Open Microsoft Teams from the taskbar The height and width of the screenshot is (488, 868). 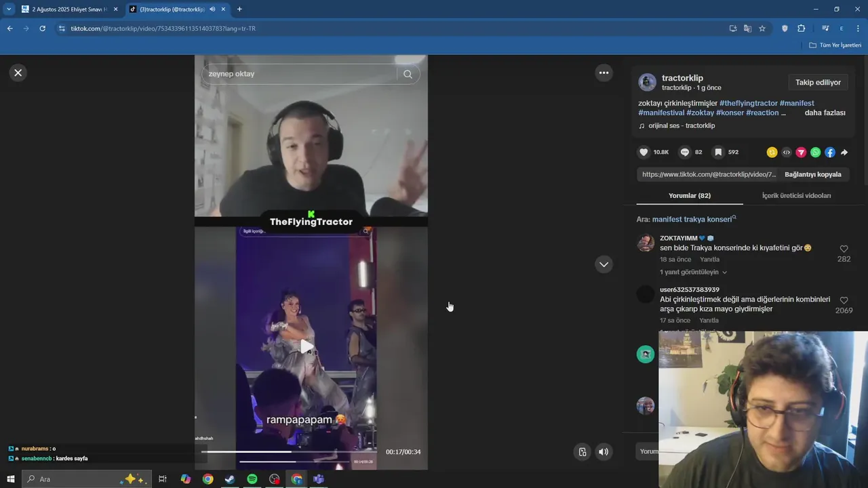(319, 479)
